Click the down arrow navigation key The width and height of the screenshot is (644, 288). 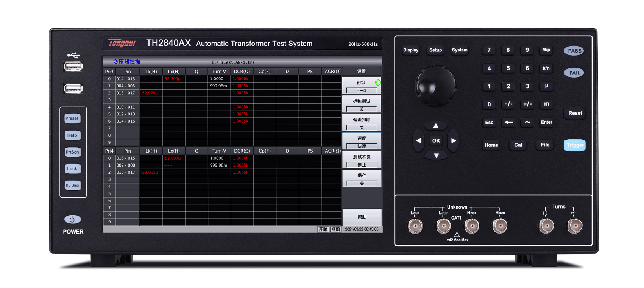click(x=436, y=156)
